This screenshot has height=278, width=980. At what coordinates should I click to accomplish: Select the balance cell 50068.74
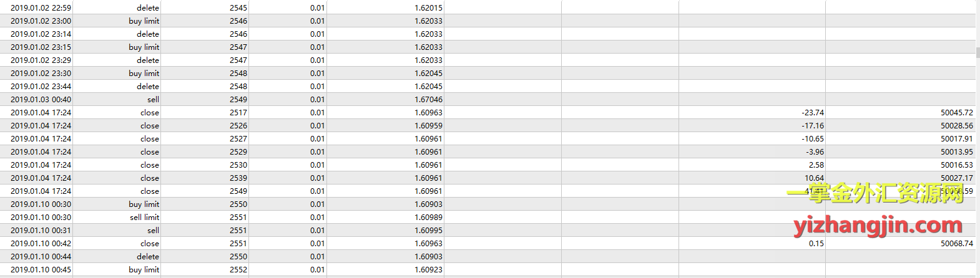pos(957,244)
